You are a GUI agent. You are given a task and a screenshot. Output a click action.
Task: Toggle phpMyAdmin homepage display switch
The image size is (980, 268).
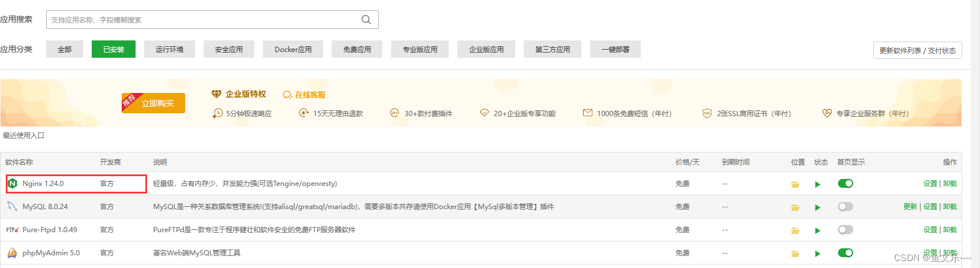tap(846, 253)
